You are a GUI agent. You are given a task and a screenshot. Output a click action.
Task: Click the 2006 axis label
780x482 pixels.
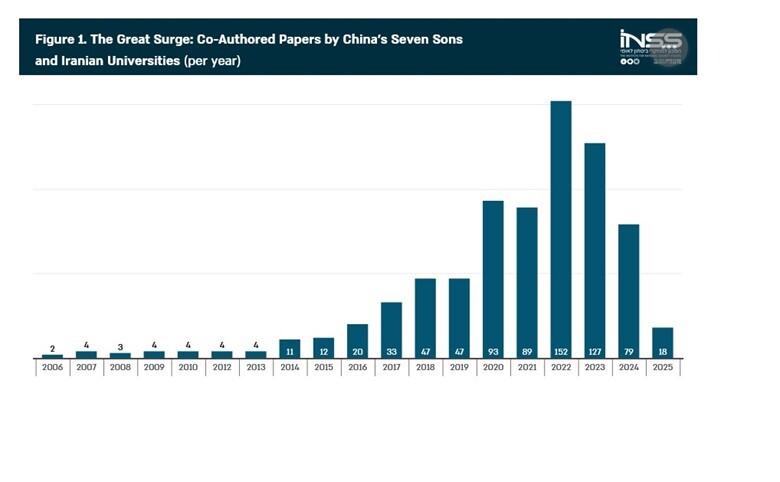(x=52, y=367)
